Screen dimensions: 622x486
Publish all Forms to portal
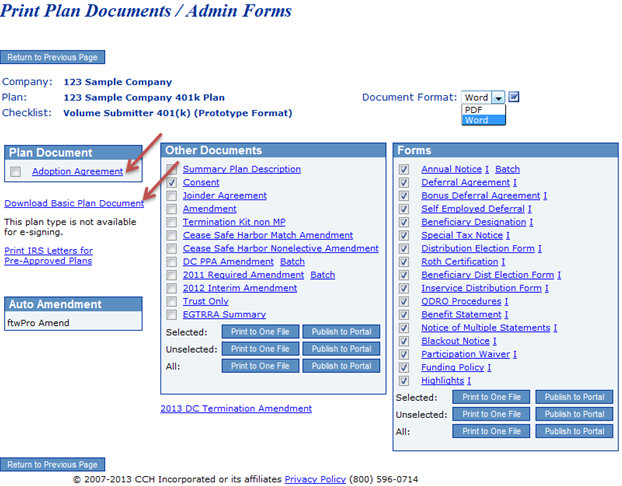574,431
